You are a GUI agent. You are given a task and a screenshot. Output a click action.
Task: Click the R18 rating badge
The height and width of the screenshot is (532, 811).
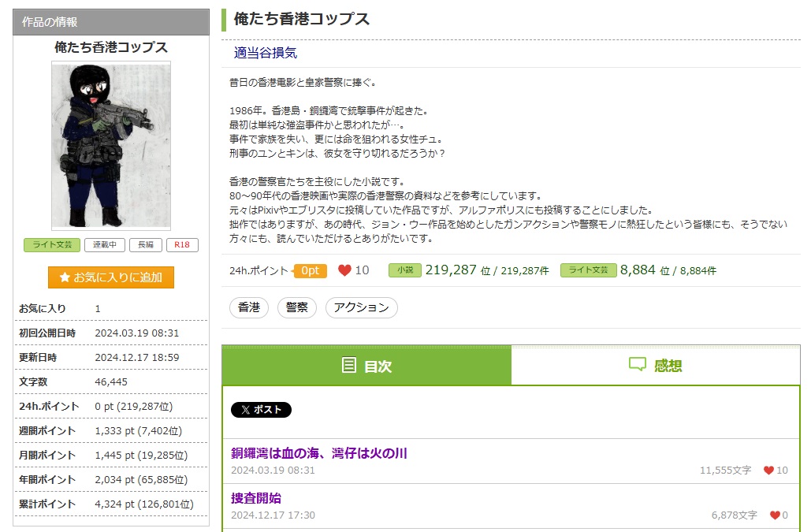[182, 245]
